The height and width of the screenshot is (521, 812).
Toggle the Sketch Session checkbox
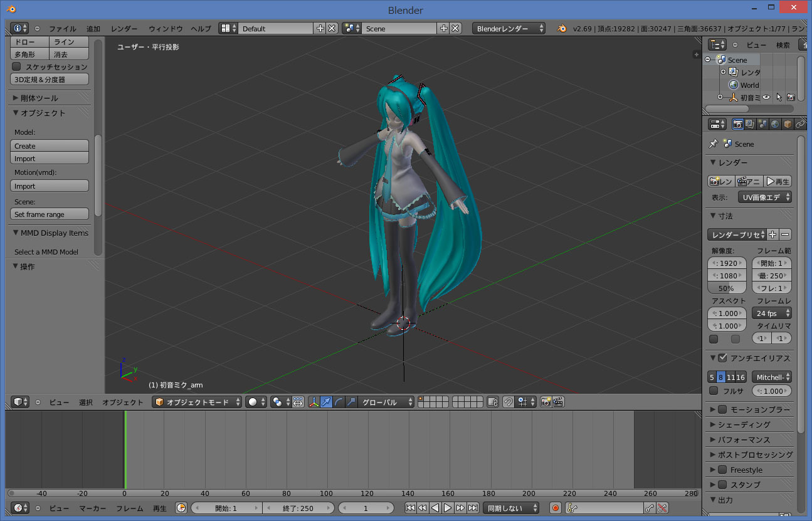(17, 66)
